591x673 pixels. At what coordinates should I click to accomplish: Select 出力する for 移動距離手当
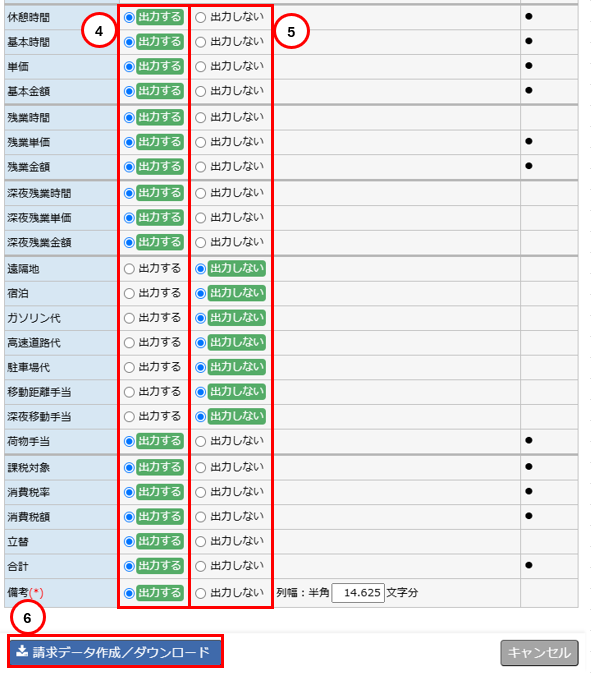click(129, 392)
